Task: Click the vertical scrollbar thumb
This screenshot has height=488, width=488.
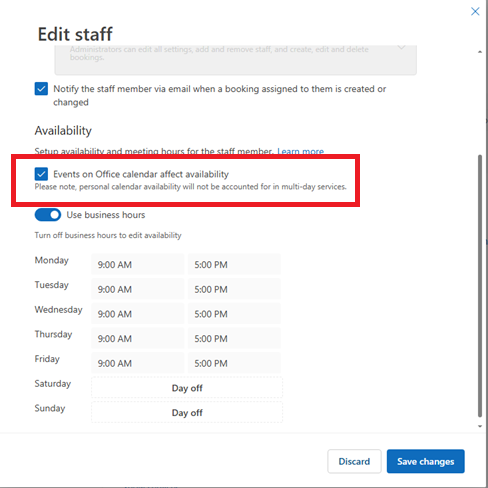Action: [480, 286]
